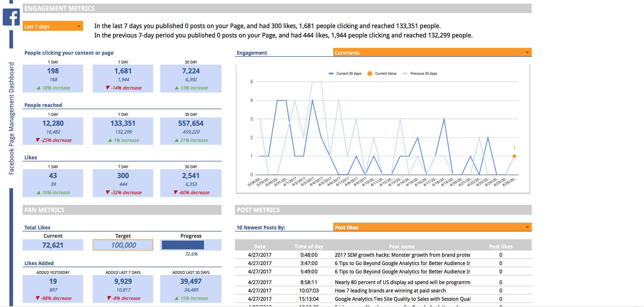Select the Target likes 100,000 field
This screenshot has width=644, height=307.
coord(123,245)
